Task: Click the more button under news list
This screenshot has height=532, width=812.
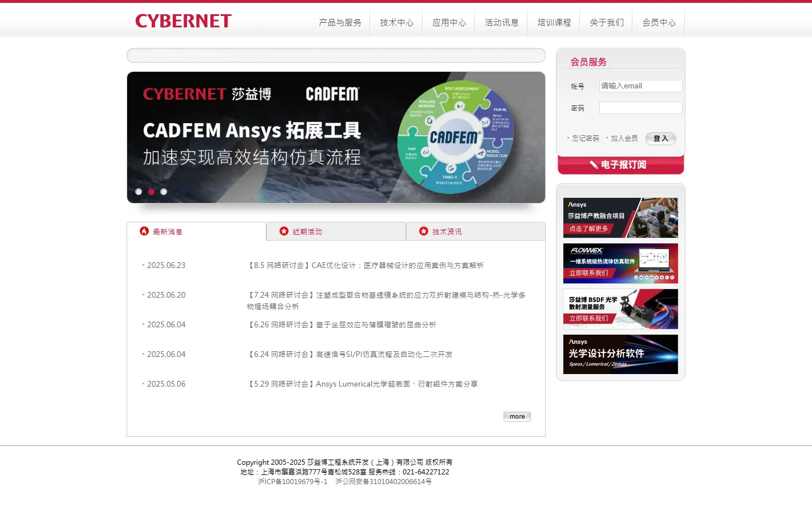Action: click(x=517, y=417)
